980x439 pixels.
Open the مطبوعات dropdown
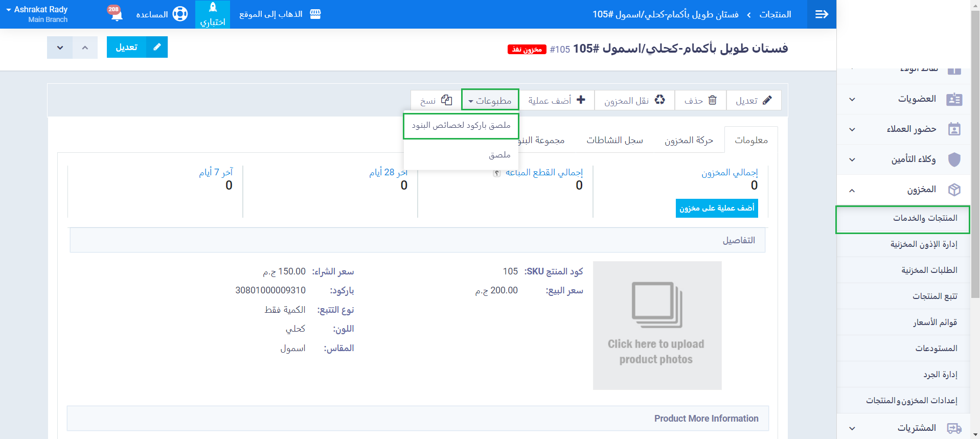(490, 100)
